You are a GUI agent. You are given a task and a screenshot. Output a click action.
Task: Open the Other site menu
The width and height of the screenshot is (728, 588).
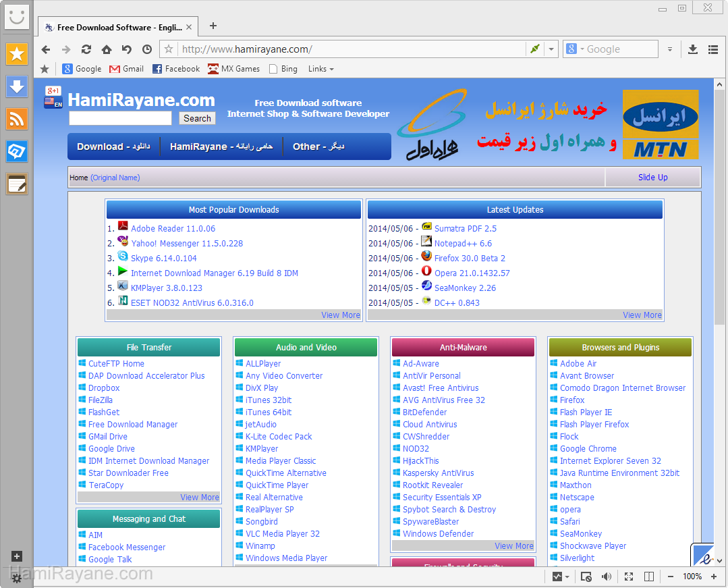(x=318, y=146)
